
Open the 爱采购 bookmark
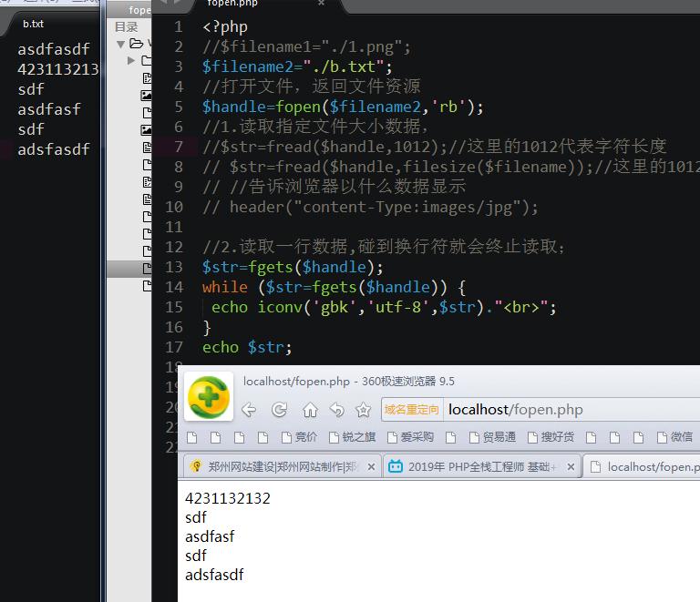[x=411, y=437]
